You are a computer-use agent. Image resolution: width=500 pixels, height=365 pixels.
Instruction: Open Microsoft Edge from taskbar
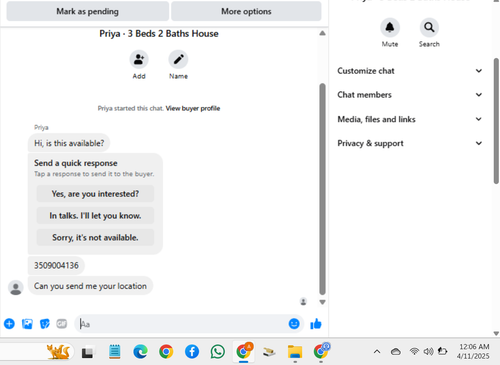140,352
